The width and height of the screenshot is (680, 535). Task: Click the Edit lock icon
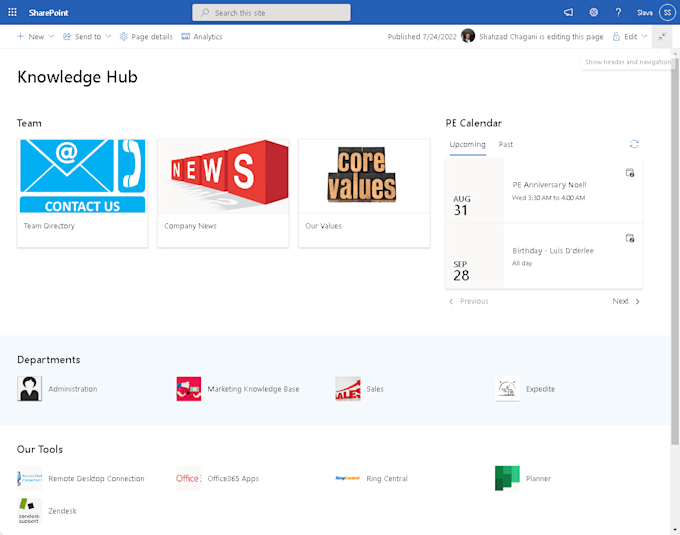pos(616,36)
